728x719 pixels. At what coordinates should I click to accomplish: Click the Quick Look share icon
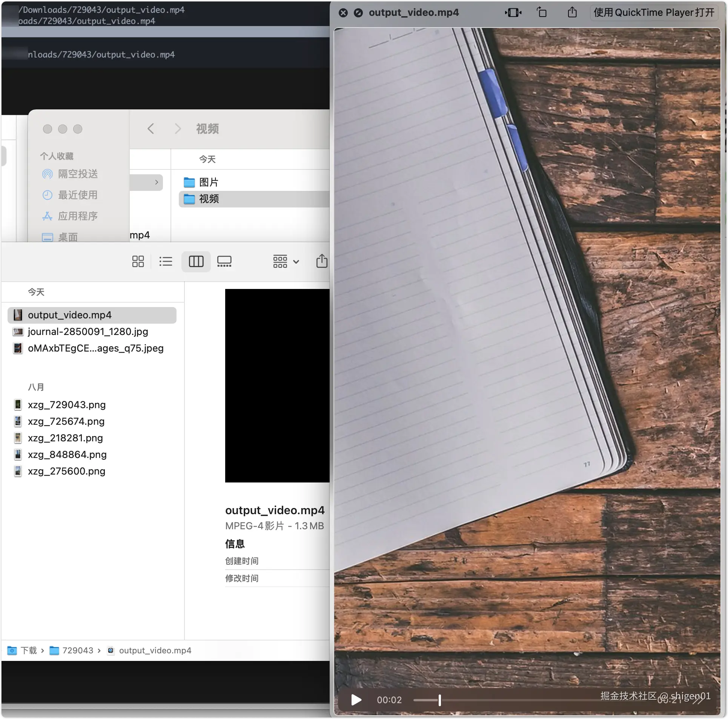[572, 12]
